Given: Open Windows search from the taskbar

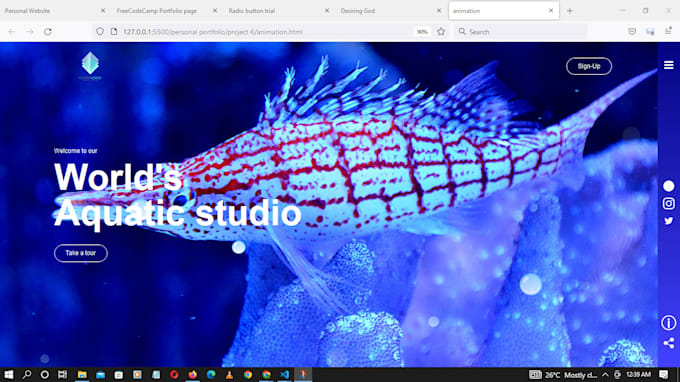Looking at the screenshot, I should tap(27, 375).
